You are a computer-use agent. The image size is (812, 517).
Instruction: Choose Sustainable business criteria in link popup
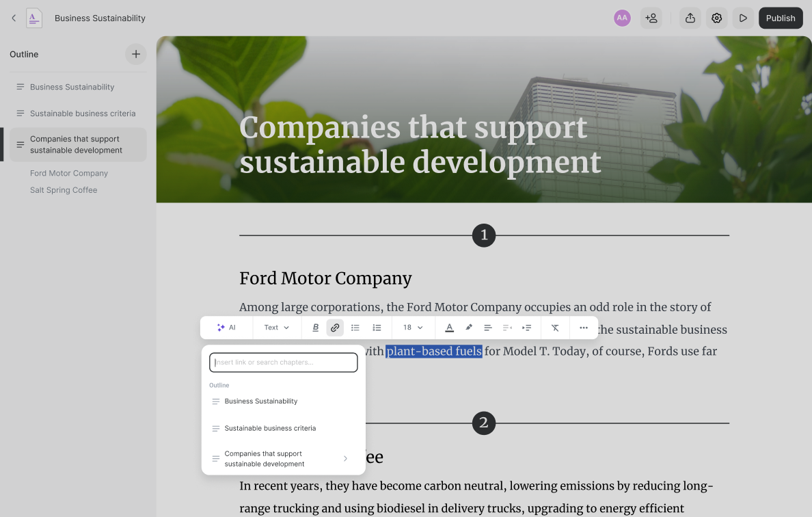[x=270, y=429]
